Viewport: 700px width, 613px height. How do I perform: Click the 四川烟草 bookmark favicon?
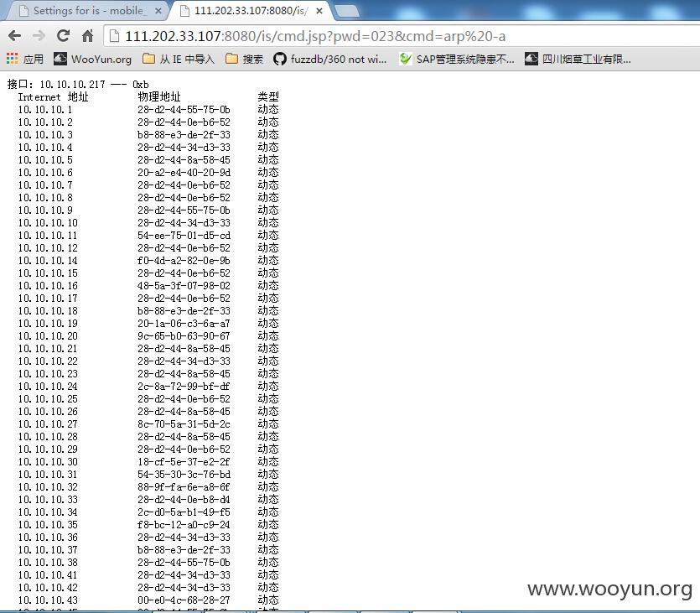pos(531,59)
